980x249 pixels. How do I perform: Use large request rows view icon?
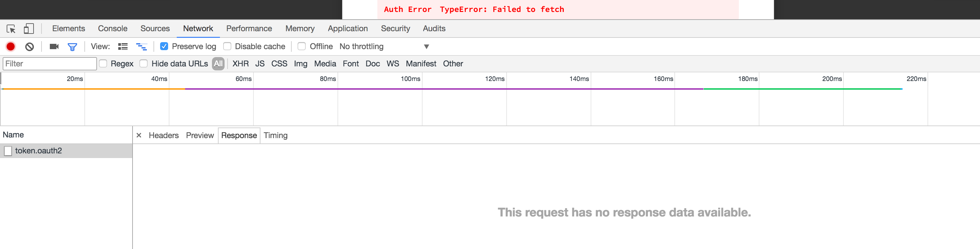123,46
